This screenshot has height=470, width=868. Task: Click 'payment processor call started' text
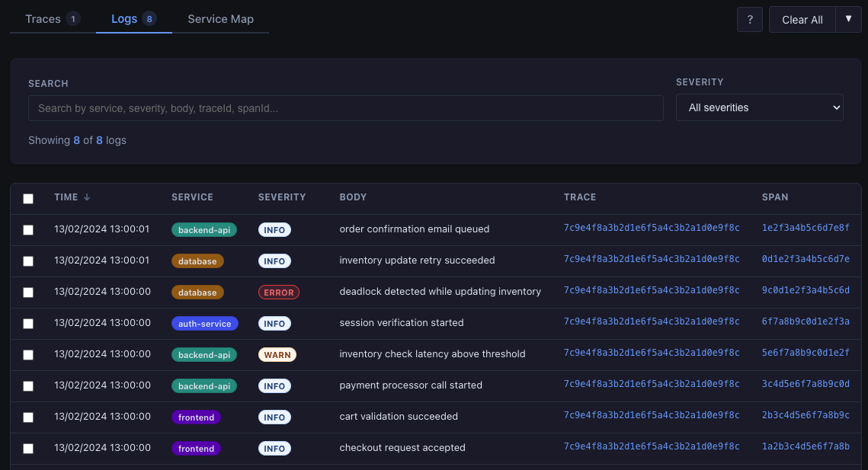[x=411, y=385]
